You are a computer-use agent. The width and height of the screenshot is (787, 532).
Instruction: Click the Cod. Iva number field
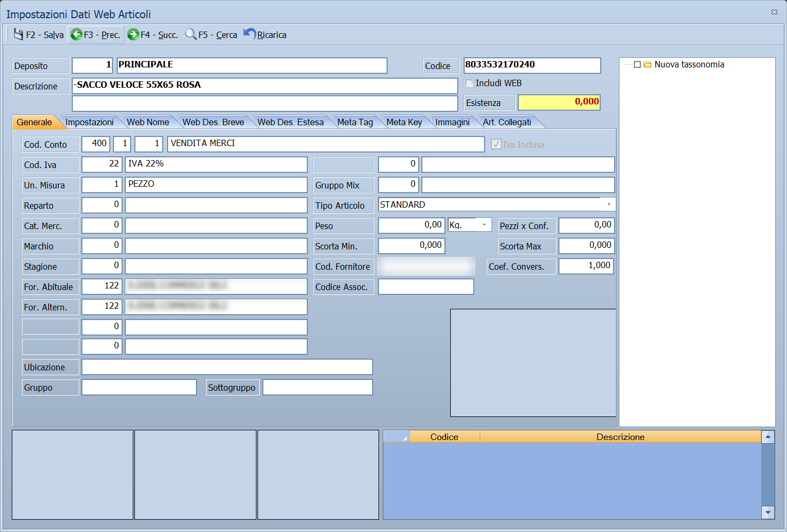pyautogui.click(x=102, y=164)
